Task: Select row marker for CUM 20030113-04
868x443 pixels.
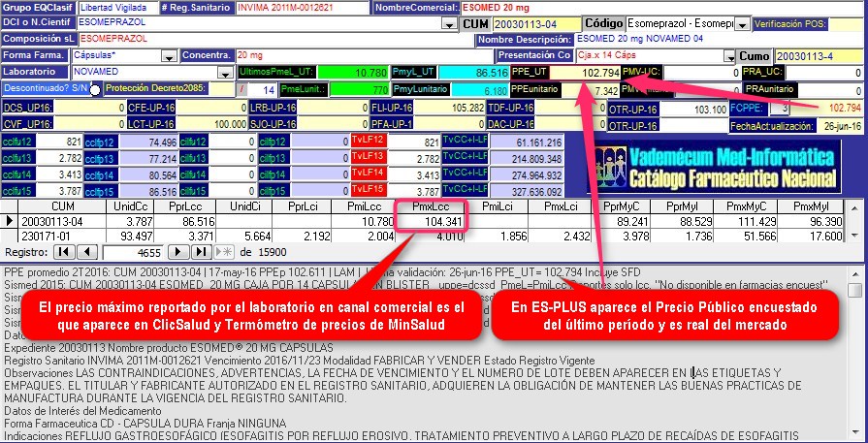Action: [x=10, y=222]
